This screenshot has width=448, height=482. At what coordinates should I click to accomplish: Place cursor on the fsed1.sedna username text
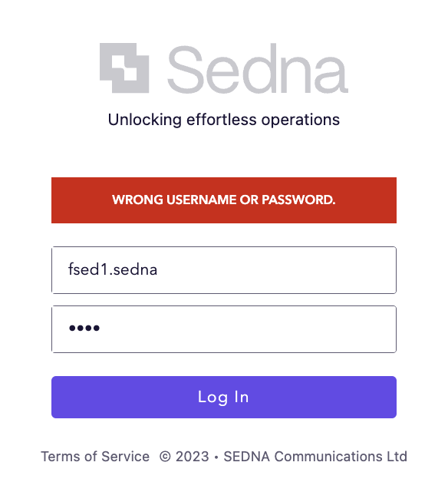113,269
